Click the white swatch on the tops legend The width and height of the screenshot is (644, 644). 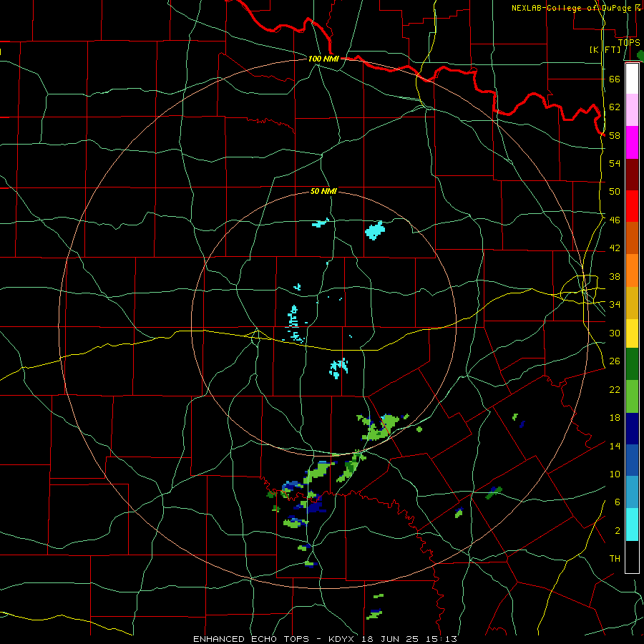point(632,78)
